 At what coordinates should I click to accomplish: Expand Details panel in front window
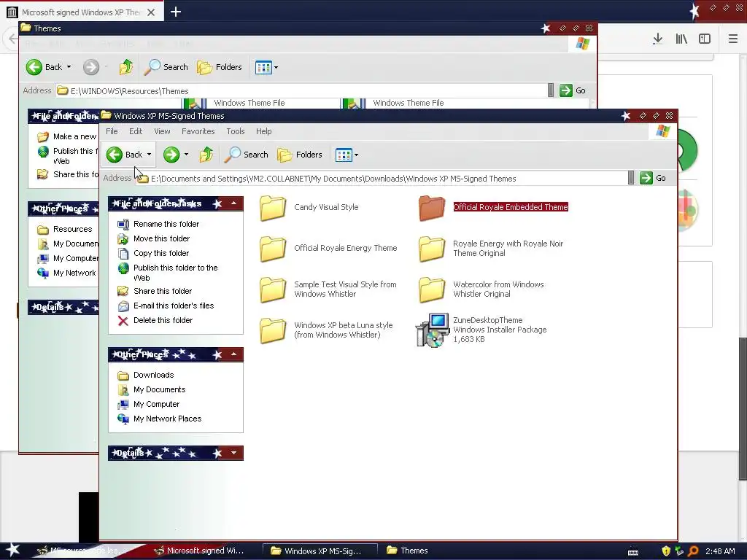pyautogui.click(x=234, y=453)
